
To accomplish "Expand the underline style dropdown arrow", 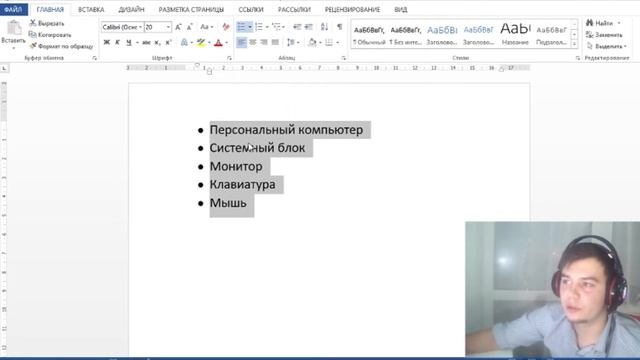I will [x=137, y=42].
